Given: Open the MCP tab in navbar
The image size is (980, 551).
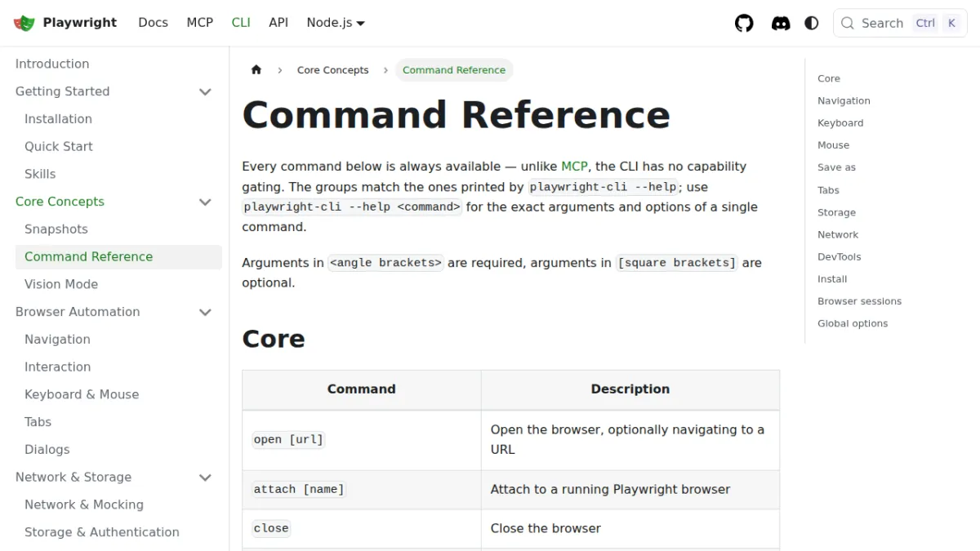Looking at the screenshot, I should click(x=199, y=23).
